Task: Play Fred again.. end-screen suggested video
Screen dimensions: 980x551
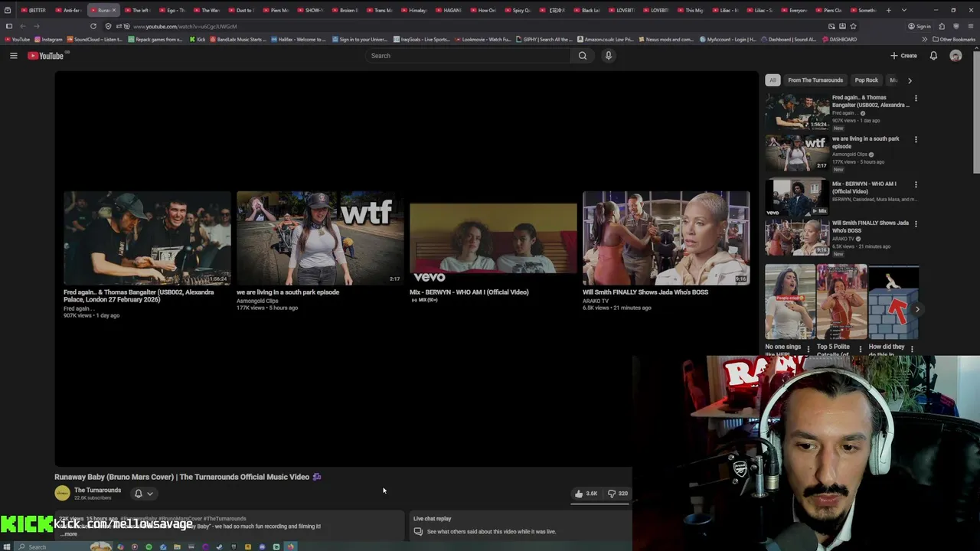Action: 147,238
